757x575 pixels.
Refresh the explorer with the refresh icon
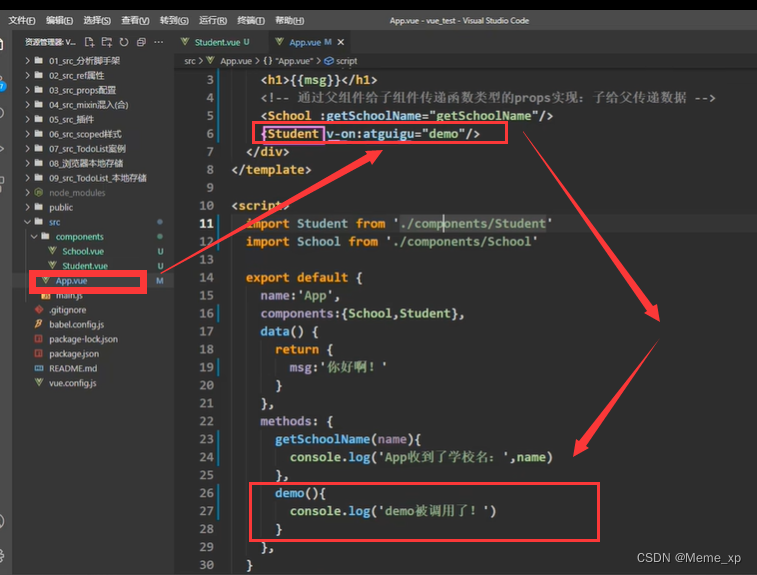124,42
